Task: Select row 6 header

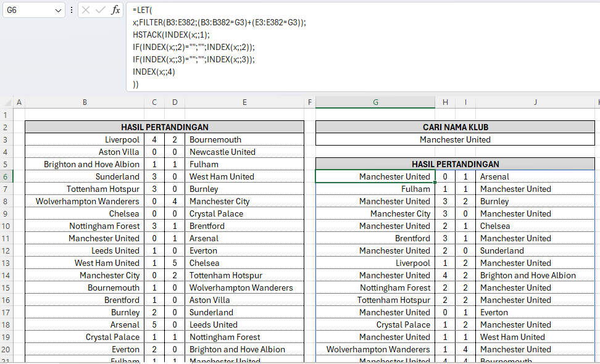Action: pos(6,176)
